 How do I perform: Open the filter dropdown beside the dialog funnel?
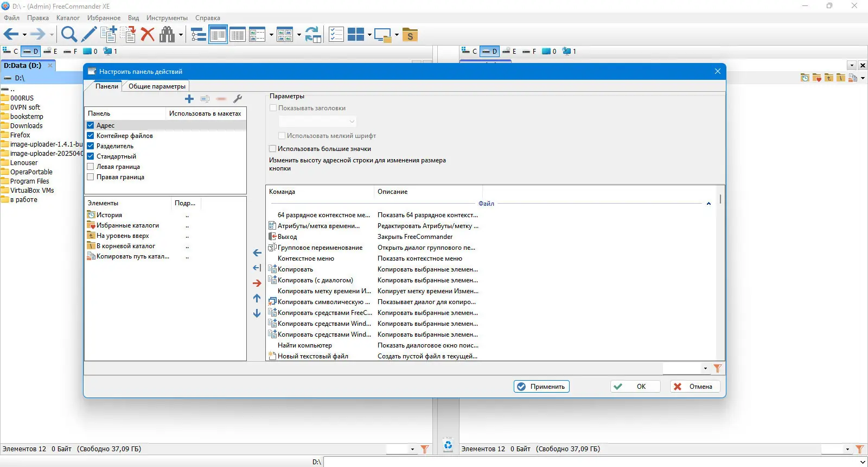(x=705, y=369)
